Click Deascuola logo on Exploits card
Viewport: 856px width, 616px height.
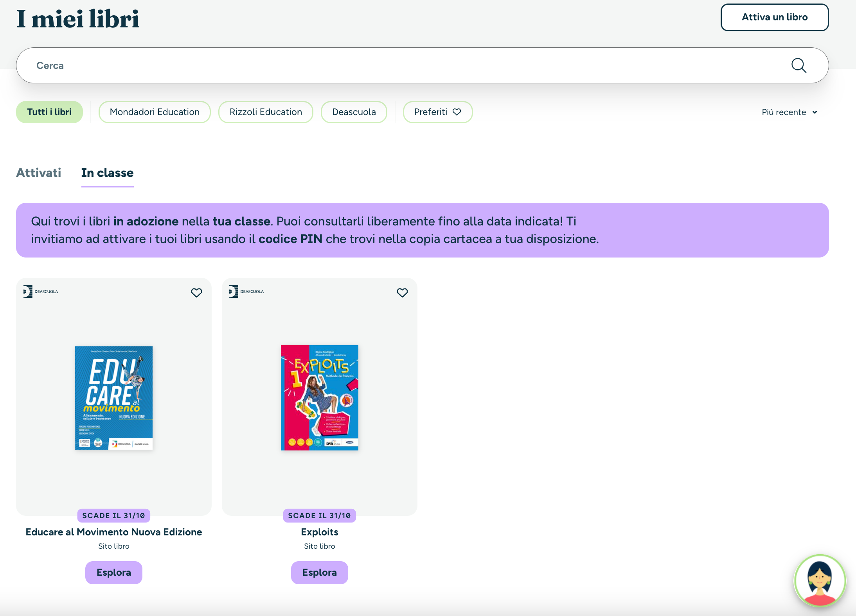(246, 292)
